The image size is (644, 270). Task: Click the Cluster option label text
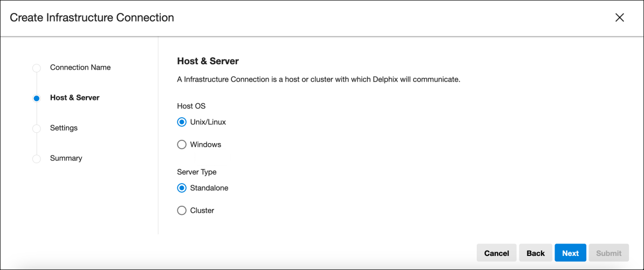(x=202, y=211)
